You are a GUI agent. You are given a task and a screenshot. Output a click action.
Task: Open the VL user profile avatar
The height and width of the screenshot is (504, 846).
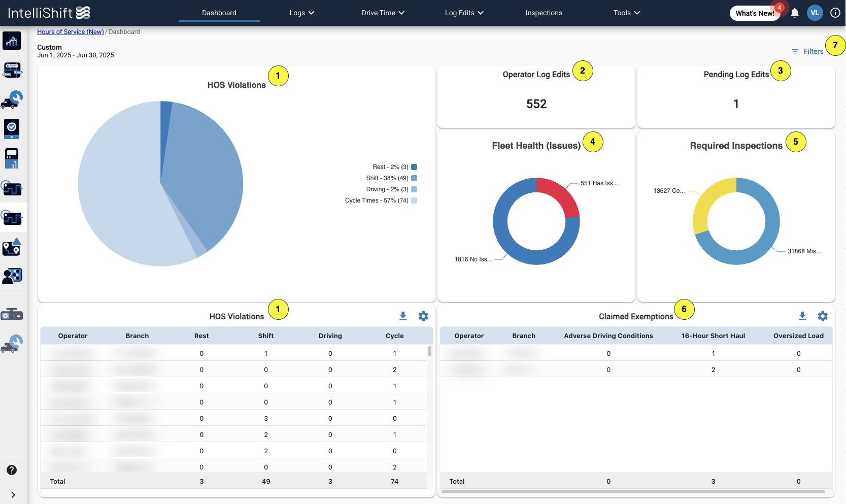(x=815, y=13)
